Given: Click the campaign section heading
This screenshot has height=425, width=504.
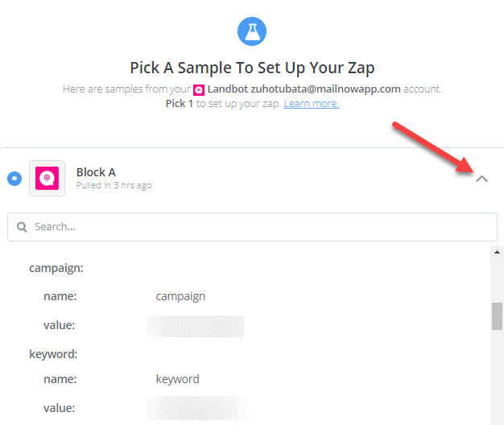Looking at the screenshot, I should click(x=56, y=268).
